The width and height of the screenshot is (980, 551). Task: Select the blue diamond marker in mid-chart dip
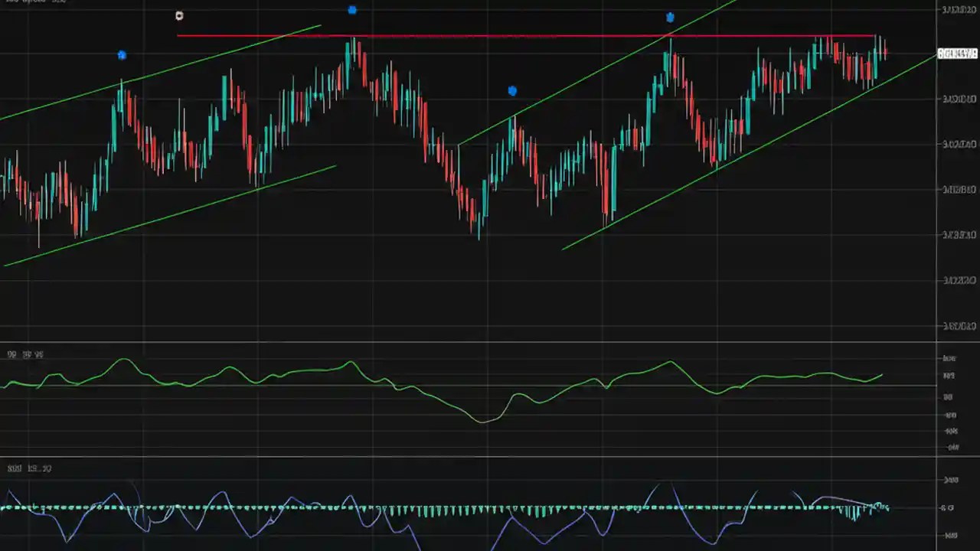pos(511,90)
